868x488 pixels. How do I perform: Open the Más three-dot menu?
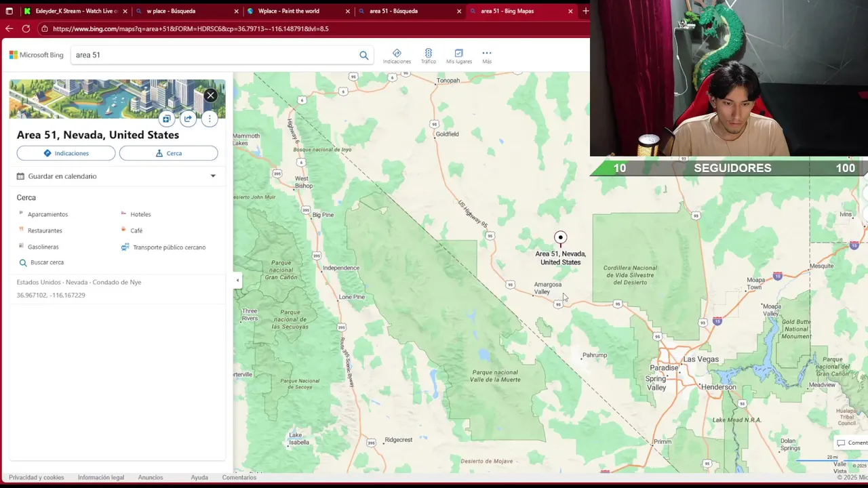click(x=487, y=56)
